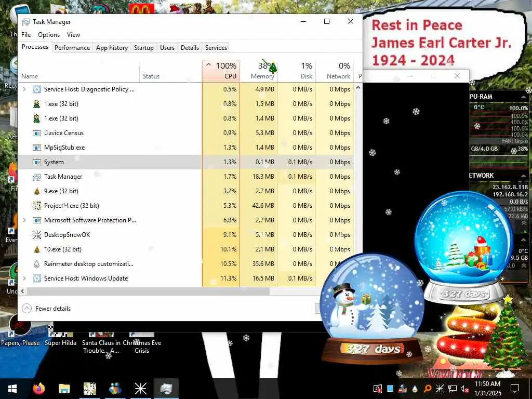The width and height of the screenshot is (532, 399).
Task: Open the Christmas Eve Crisis desktop shortcut
Action: click(142, 343)
